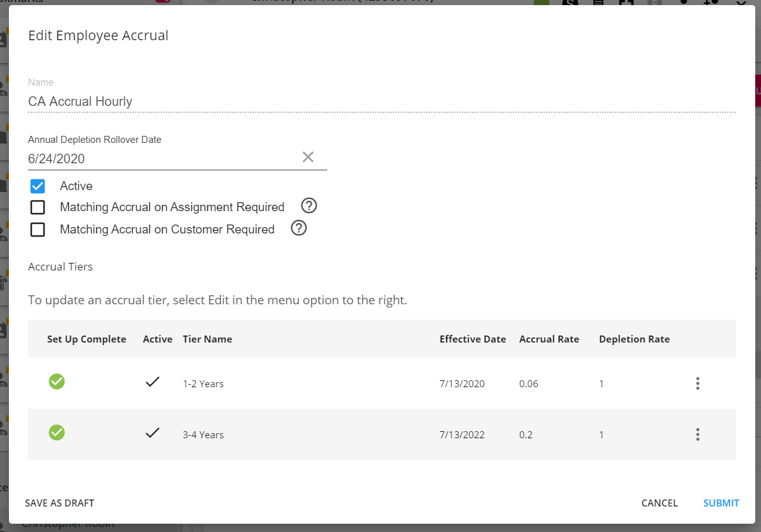Open options menu for 3-4 Years tier
Viewport: 761px width, 532px height.
coord(697,434)
